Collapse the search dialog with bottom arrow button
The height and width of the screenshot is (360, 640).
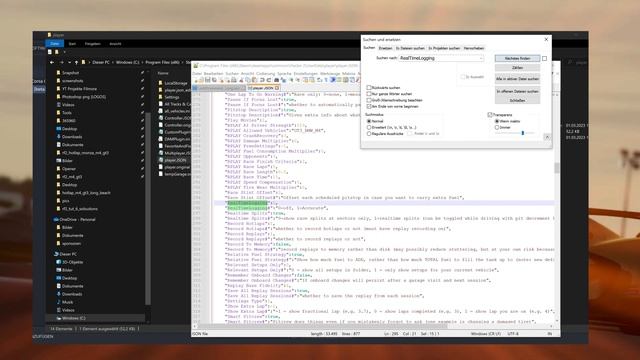[x=547, y=137]
